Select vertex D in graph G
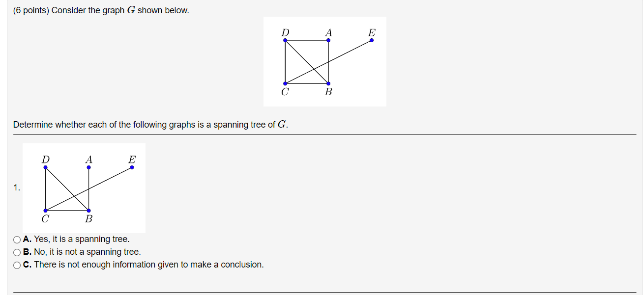 coord(285,41)
